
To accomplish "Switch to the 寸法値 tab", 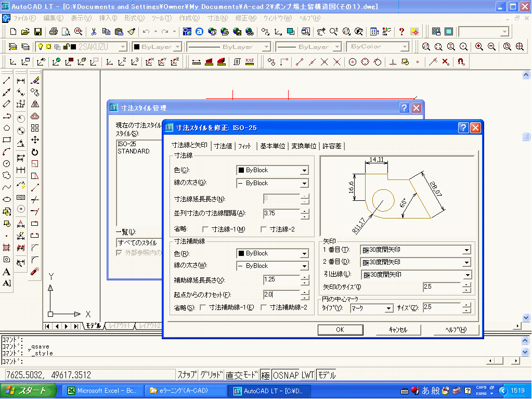I will pyautogui.click(x=223, y=146).
